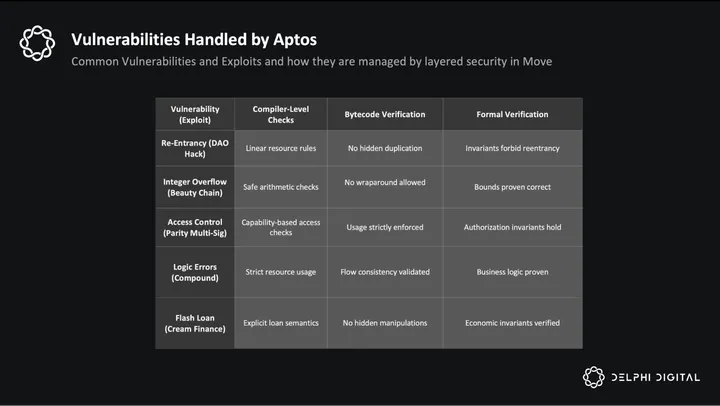
Task: Click the "Delphi Digital" brand text
Action: point(655,376)
